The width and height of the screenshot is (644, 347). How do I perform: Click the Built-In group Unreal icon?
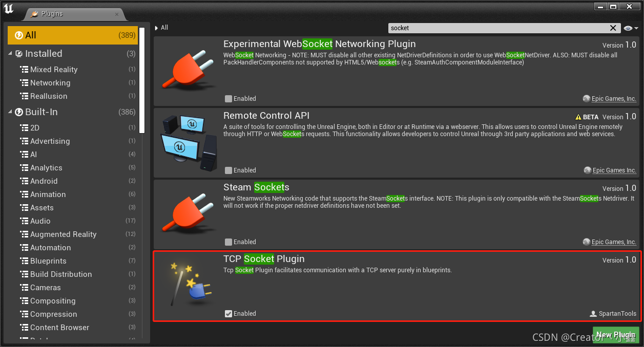[x=19, y=112]
